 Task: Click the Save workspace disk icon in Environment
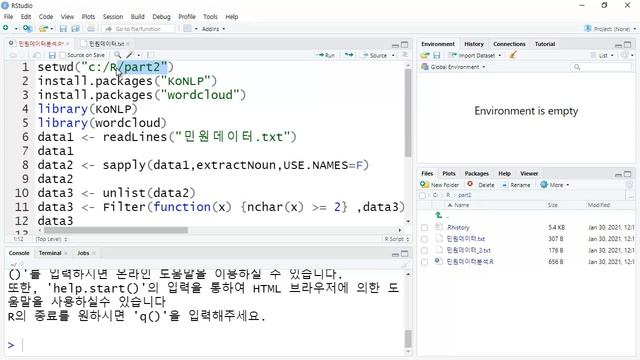pyautogui.click(x=437, y=55)
